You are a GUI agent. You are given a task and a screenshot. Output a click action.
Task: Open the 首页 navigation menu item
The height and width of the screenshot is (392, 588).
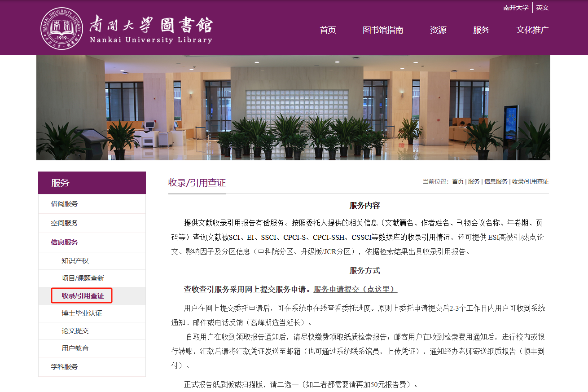point(327,30)
